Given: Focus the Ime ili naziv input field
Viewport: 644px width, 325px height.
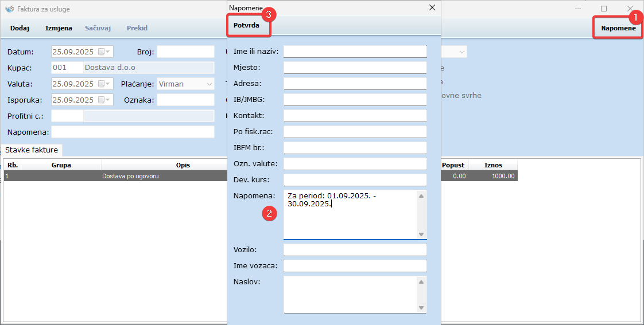Looking at the screenshot, I should pyautogui.click(x=355, y=52).
